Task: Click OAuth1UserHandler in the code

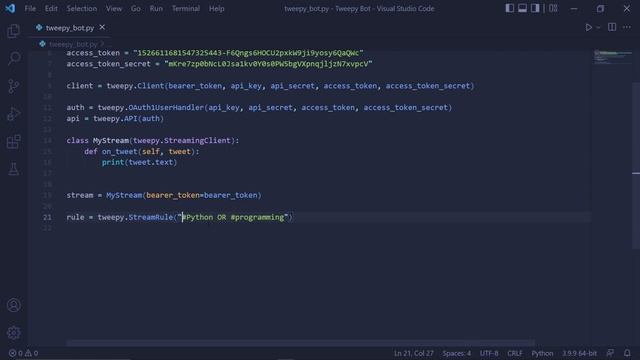Action: tap(166, 107)
